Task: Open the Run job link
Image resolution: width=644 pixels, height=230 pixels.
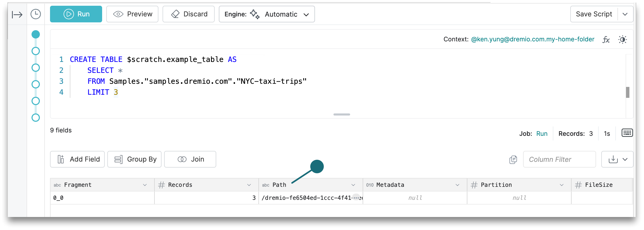Action: [542, 133]
